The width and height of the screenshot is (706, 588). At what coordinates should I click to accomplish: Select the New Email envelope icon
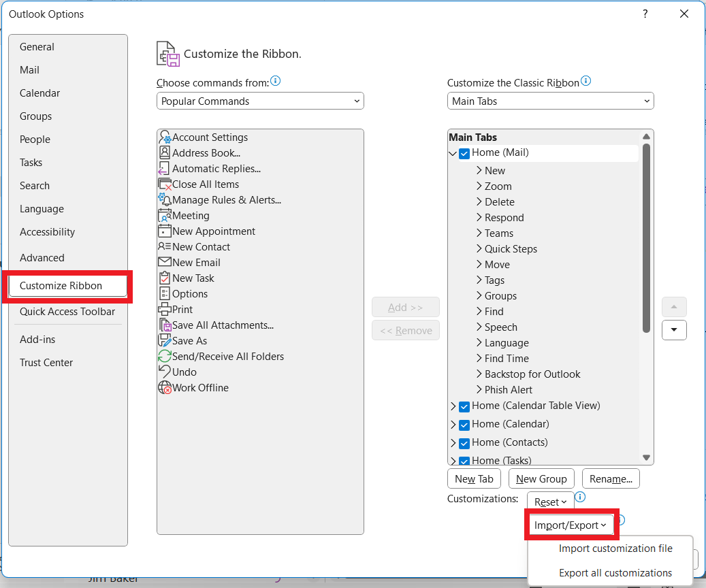pos(165,262)
